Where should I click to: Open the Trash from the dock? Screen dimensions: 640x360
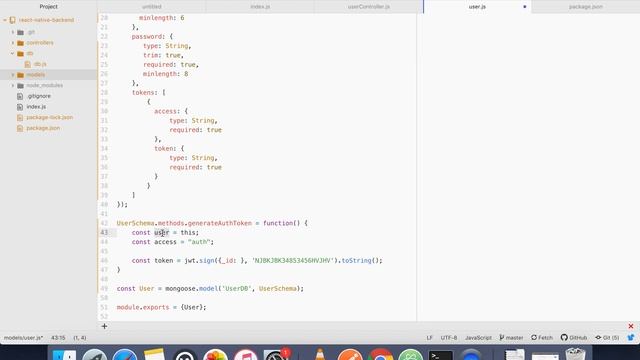pyautogui.click(x=576, y=354)
